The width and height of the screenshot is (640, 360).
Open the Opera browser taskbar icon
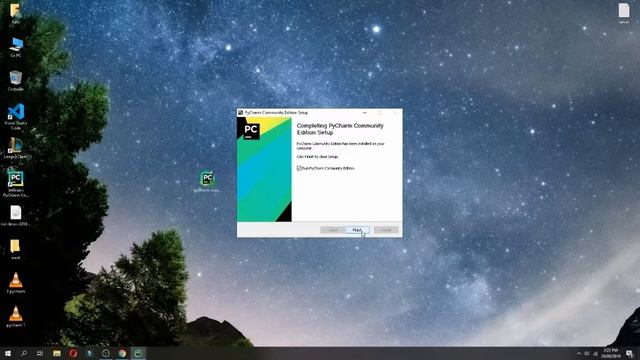(x=73, y=353)
